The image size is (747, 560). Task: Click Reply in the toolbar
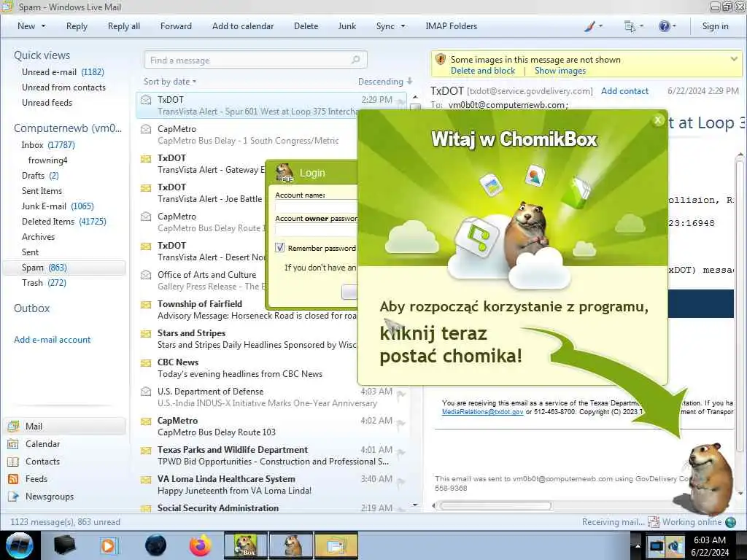point(77,26)
